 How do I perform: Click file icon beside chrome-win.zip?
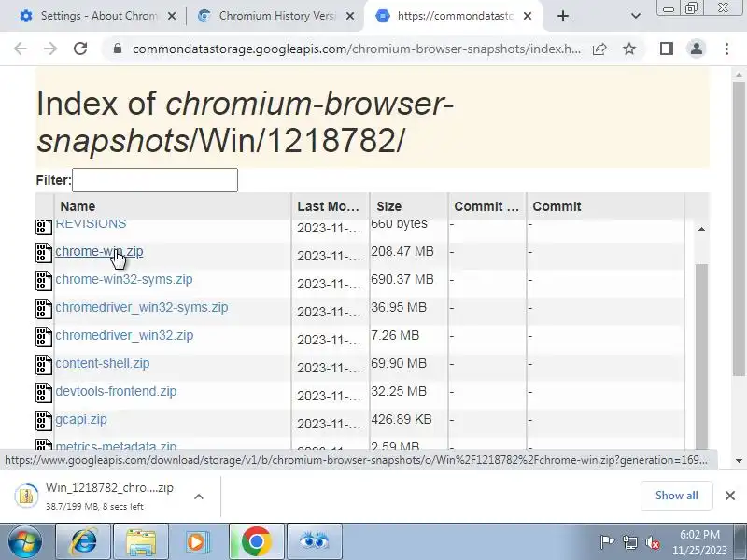coord(44,253)
